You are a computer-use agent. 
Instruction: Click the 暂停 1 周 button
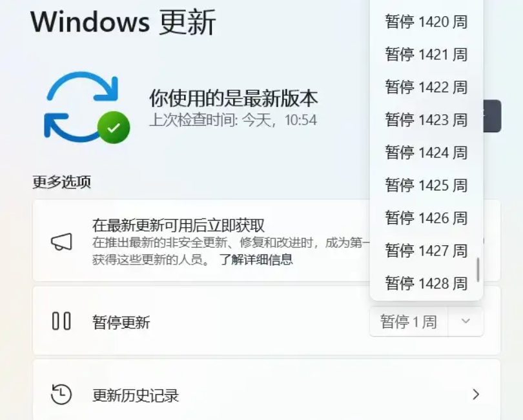[x=409, y=322]
